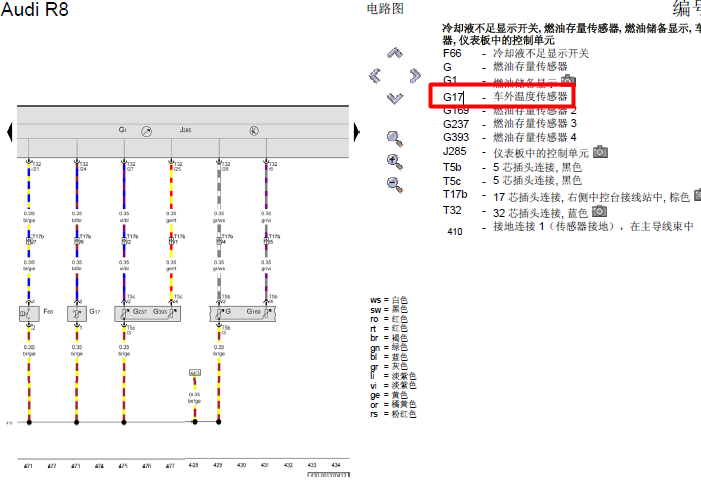The width and height of the screenshot is (701, 501).
Task: Click the T32/21 pin label in the diagram
Action: coord(36,166)
